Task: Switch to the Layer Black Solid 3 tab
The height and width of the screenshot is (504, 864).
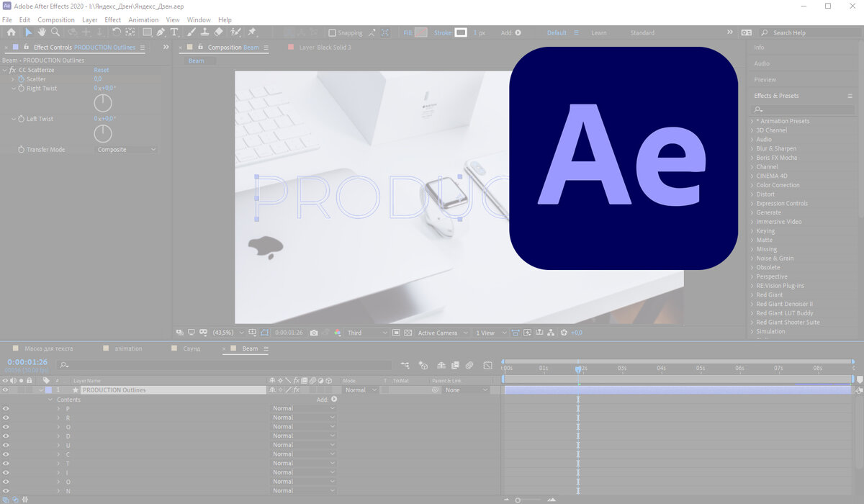Action: [x=325, y=48]
